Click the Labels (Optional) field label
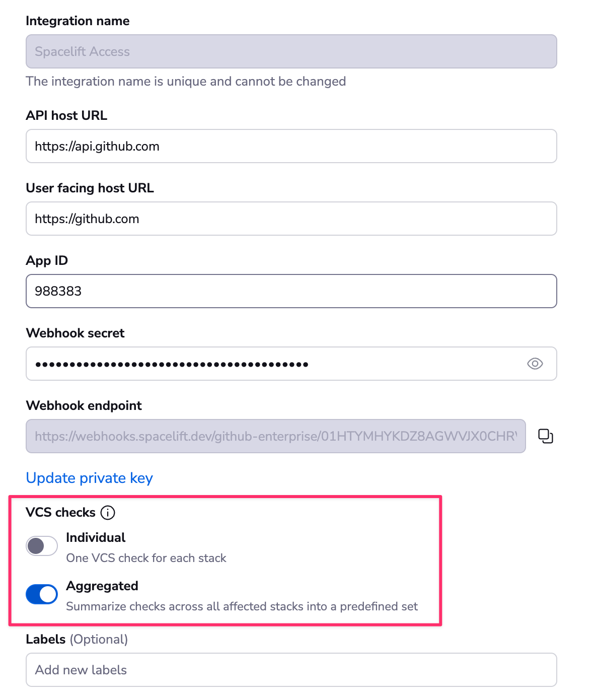 click(77, 639)
